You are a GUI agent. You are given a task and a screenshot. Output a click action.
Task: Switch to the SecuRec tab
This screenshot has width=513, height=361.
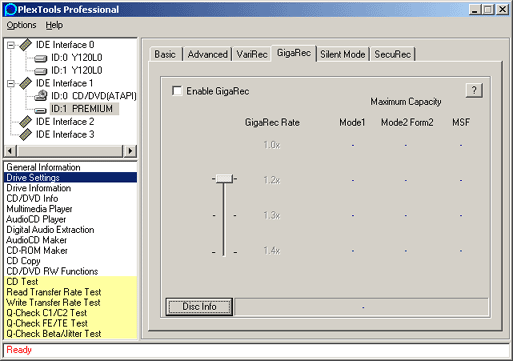click(x=392, y=54)
